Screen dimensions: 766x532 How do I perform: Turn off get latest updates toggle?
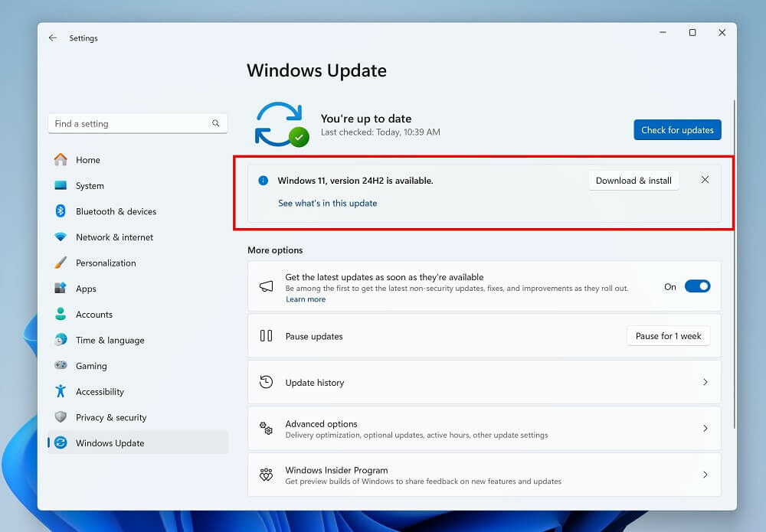coord(697,286)
